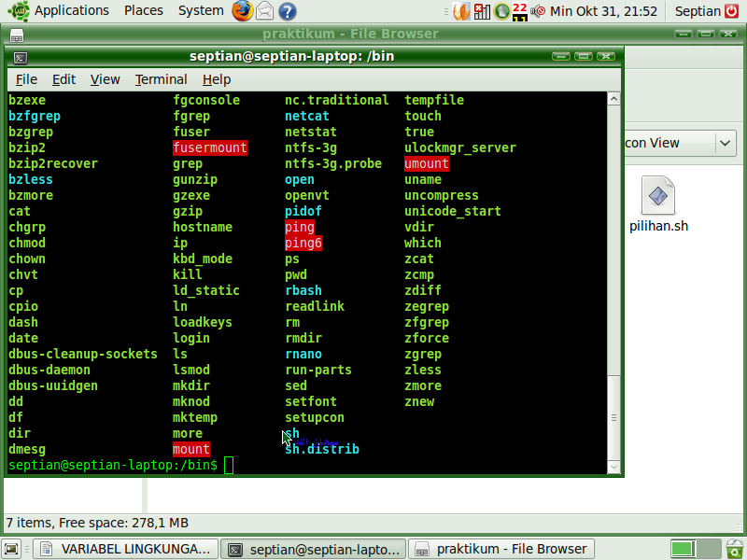Click the red power button icon

click(732, 11)
